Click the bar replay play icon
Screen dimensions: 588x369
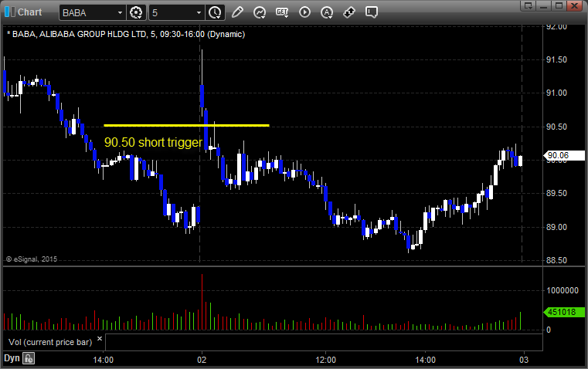click(304, 12)
